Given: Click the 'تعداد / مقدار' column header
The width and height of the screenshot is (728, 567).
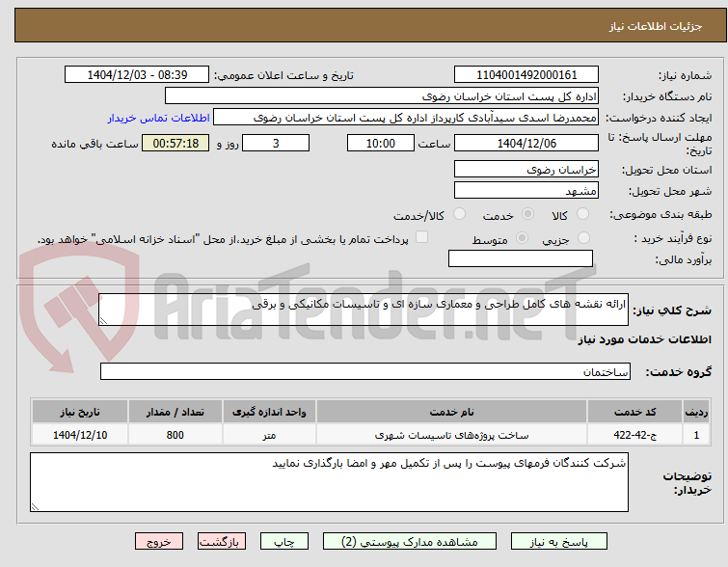Looking at the screenshot, I should (175, 412).
